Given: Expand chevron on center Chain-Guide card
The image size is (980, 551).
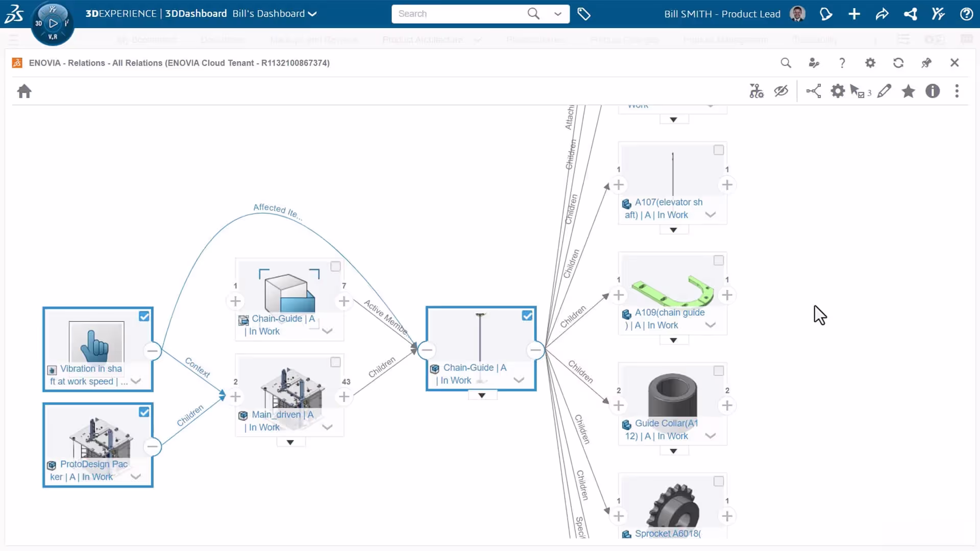Looking at the screenshot, I should [519, 380].
